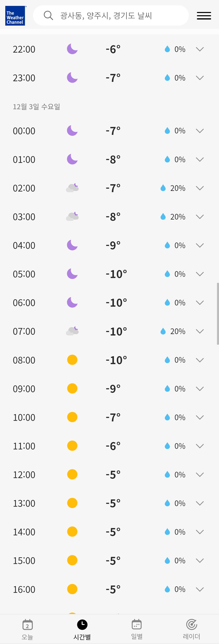Select the 시간별 hourly tab
Viewport: 219px width, 644px height.
82,629
